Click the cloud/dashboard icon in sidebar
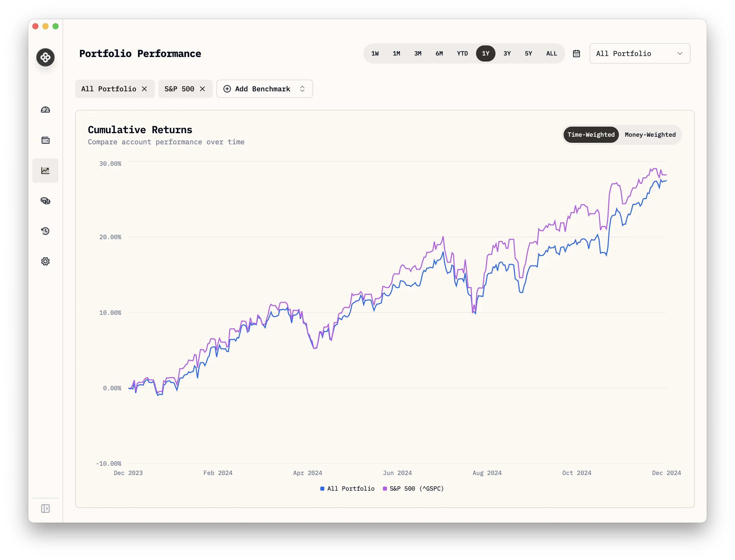735x560 pixels. 46,109
